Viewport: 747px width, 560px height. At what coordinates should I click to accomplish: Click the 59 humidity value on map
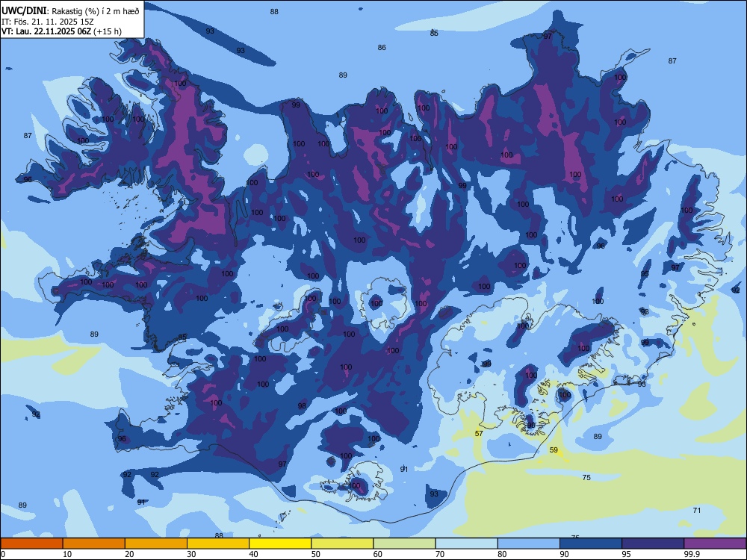coord(554,449)
